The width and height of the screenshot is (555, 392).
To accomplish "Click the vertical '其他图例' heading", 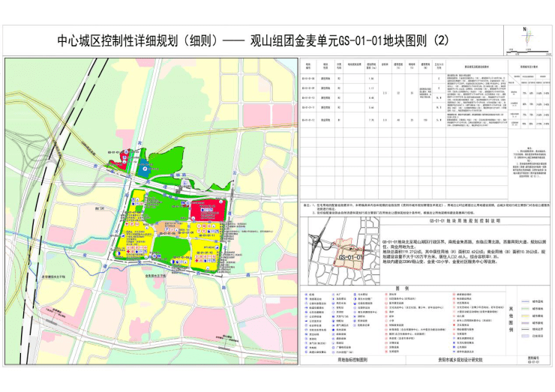I will click(x=511, y=319).
